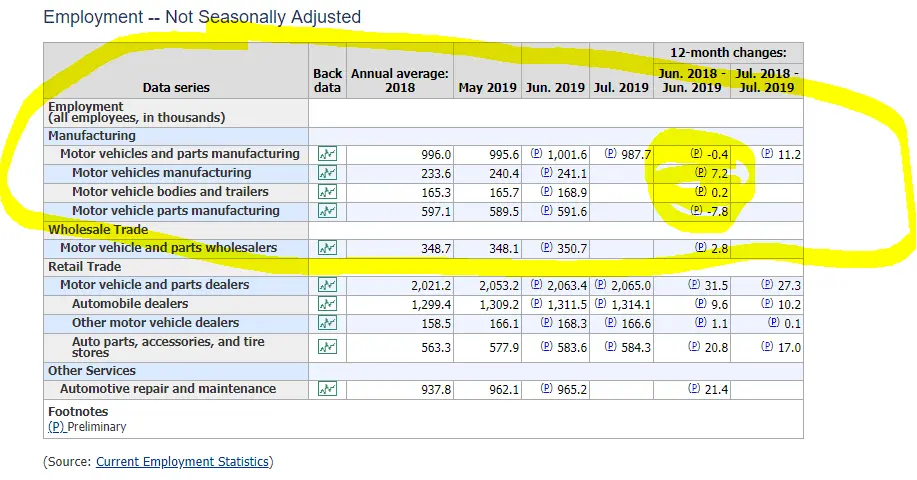Image resolution: width=917 pixels, height=480 pixels.
Task: Open back data chart for Automotive repair and maintenance
Action: 327,389
